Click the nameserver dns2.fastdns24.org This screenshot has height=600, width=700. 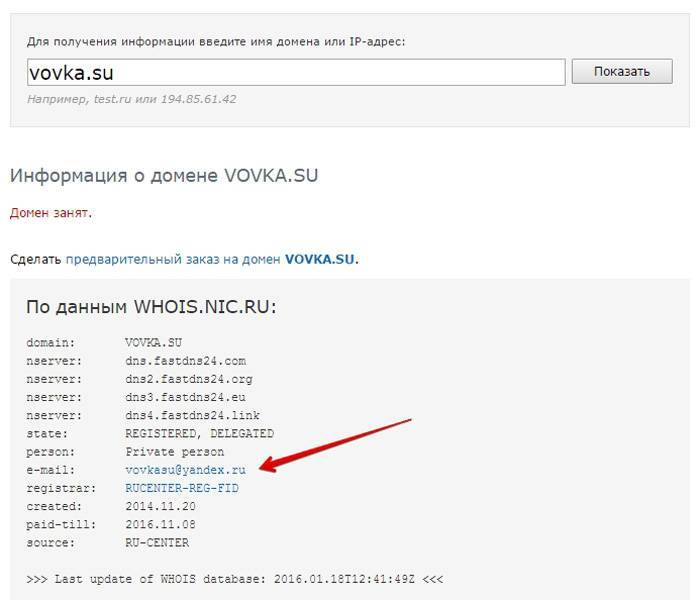(189, 379)
